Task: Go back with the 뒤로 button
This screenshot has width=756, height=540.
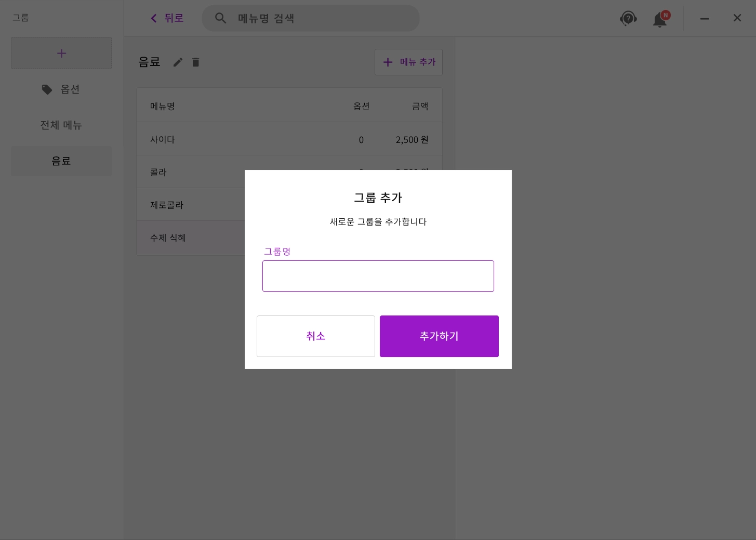Action: point(167,18)
